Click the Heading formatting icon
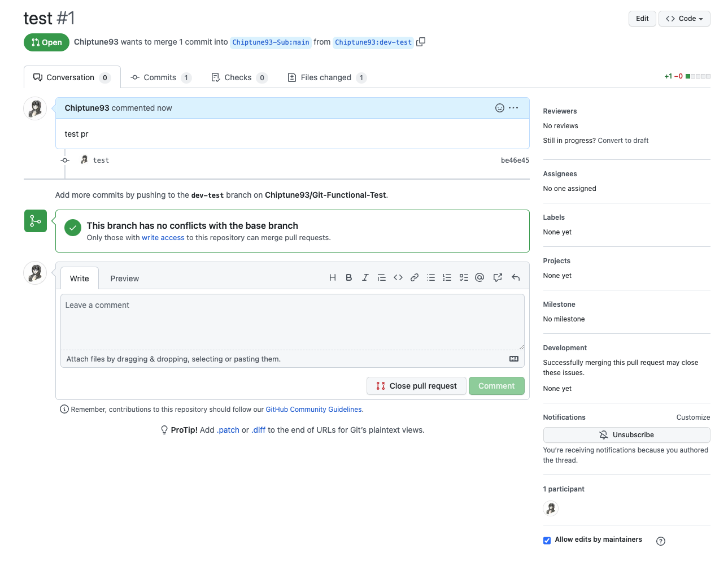The width and height of the screenshot is (728, 570). click(333, 277)
